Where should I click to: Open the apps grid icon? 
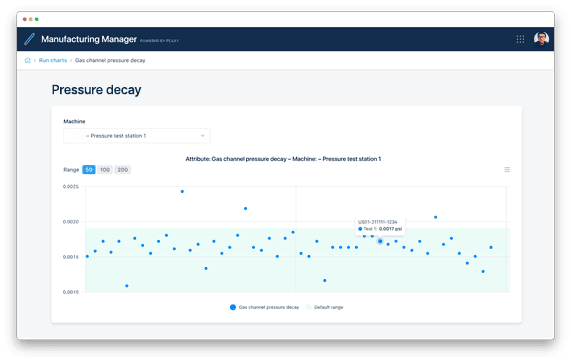[520, 39]
